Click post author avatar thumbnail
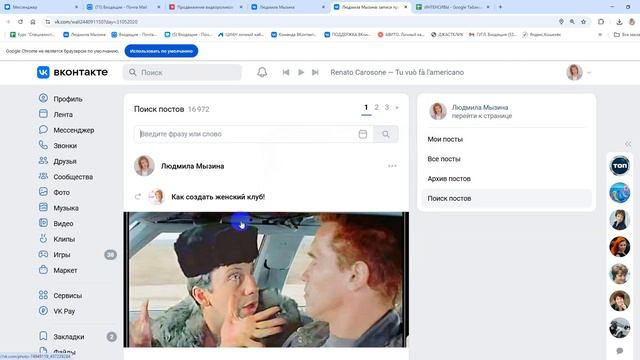The width and height of the screenshot is (640, 360). coord(144,166)
